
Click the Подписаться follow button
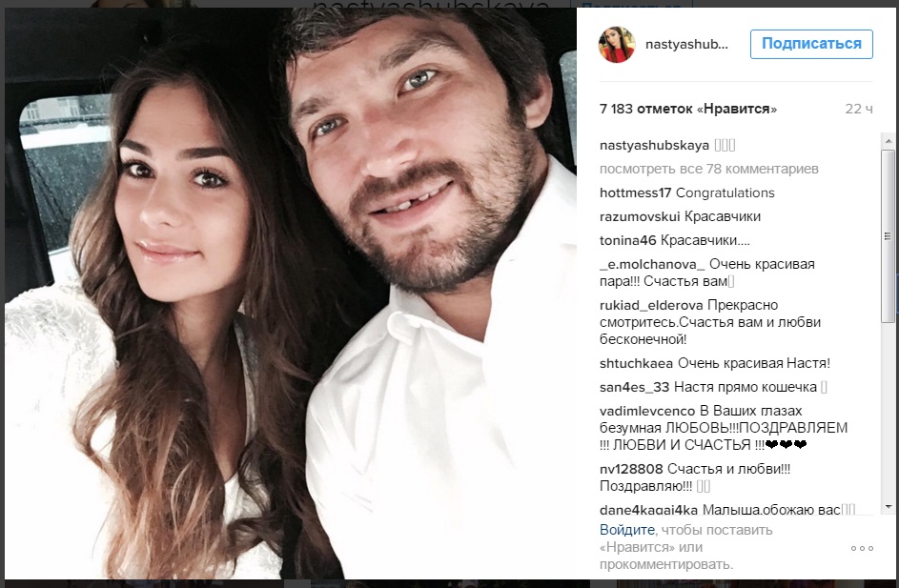coord(811,44)
